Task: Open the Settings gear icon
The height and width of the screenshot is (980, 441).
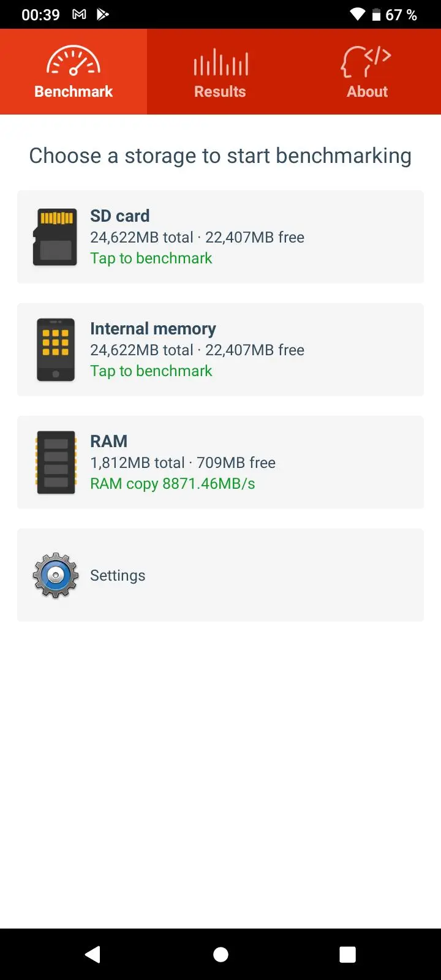Action: 56,575
